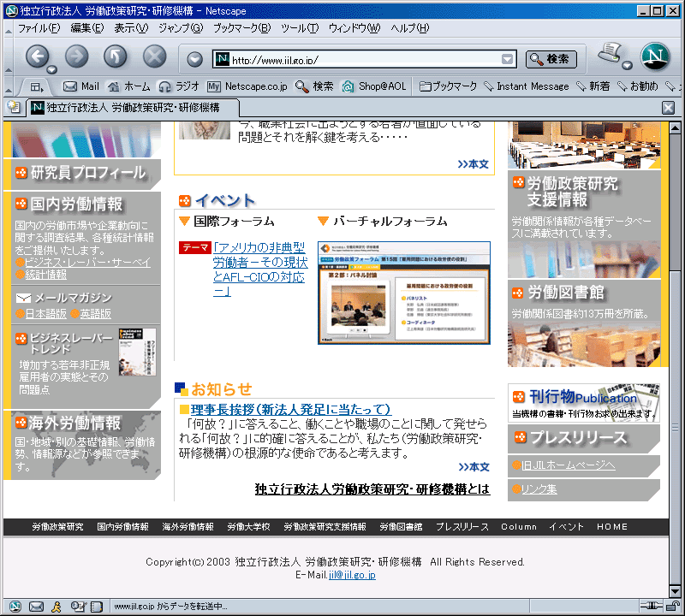Click the scrollbar down arrow
The height and width of the screenshot is (616, 685).
pyautogui.click(x=675, y=591)
